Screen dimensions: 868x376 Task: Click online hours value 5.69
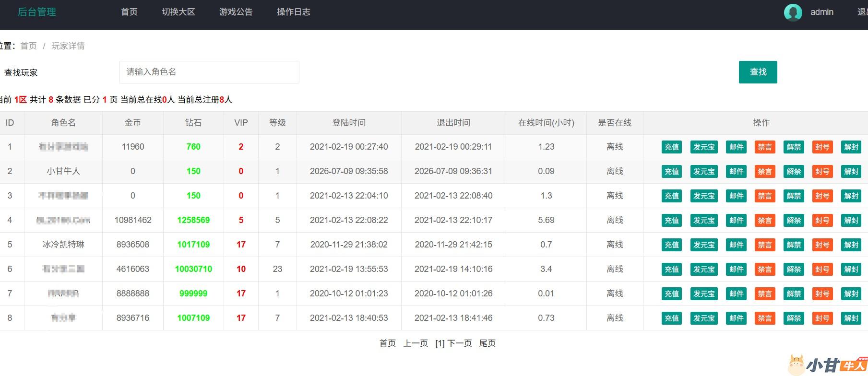pyautogui.click(x=546, y=220)
